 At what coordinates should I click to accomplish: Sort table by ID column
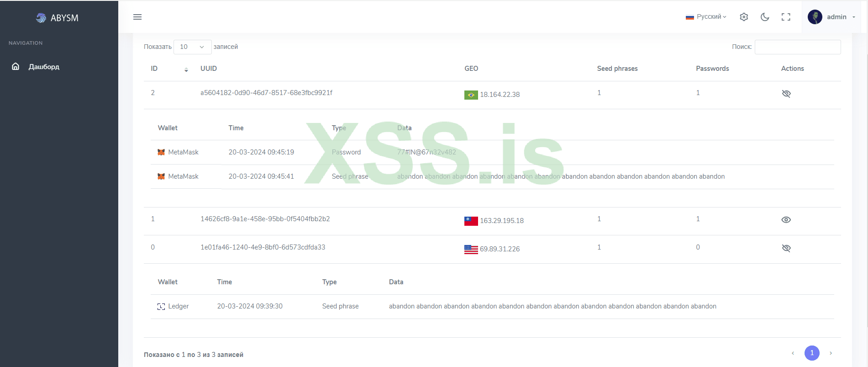pos(169,69)
